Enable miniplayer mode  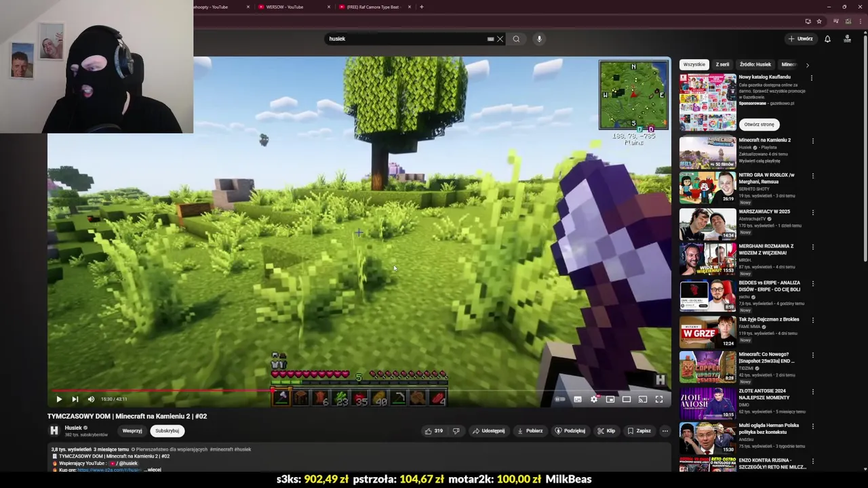(610, 399)
